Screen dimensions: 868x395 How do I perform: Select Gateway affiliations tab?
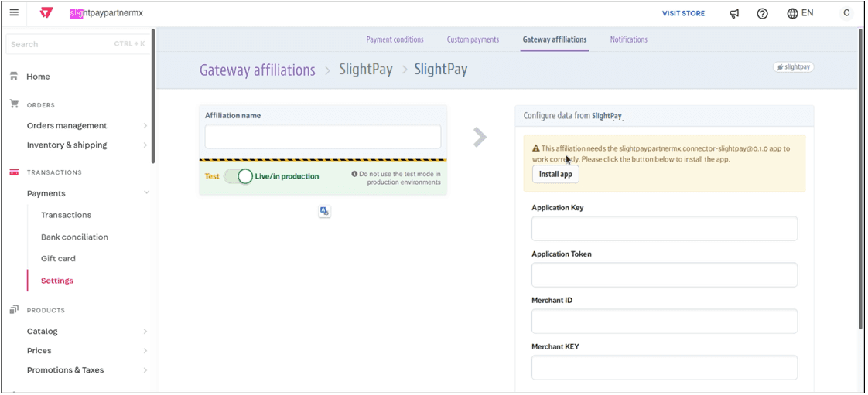click(554, 39)
